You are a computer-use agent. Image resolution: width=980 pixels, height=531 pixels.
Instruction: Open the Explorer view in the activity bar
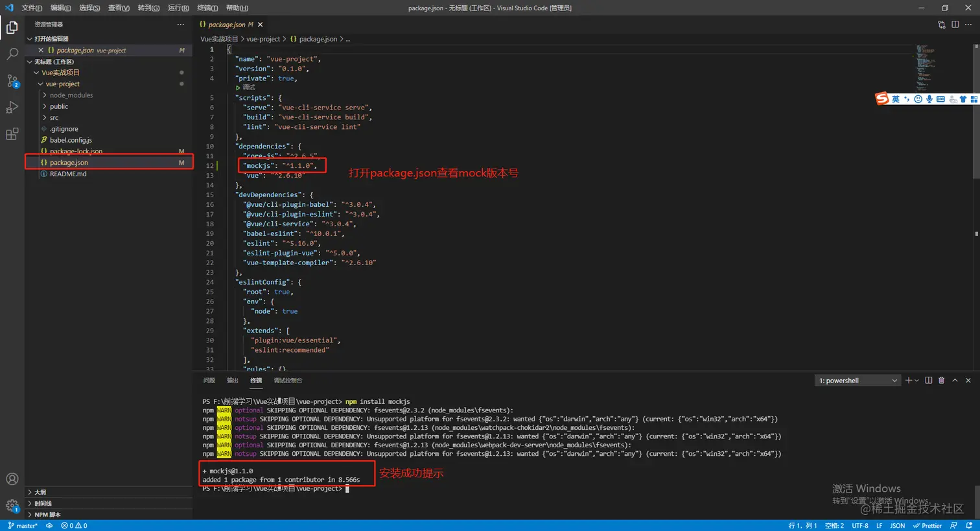pos(12,27)
